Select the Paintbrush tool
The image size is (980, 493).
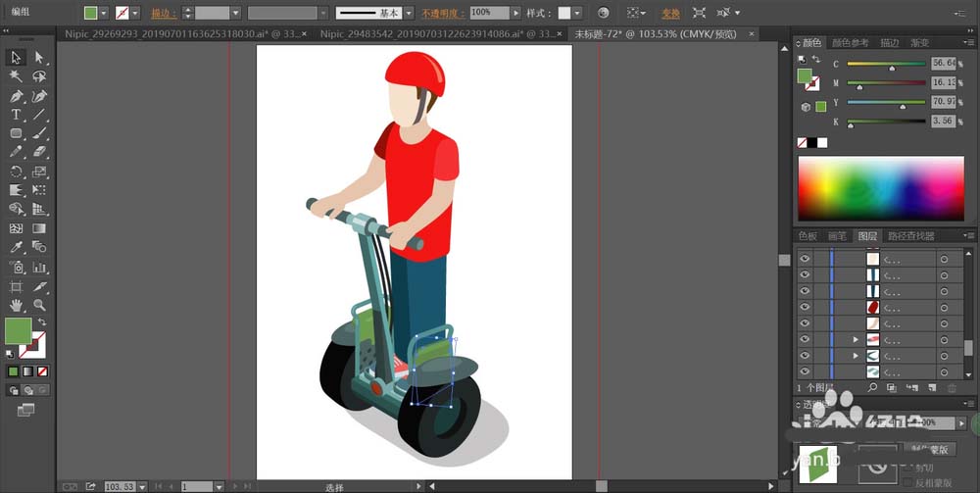point(39,133)
